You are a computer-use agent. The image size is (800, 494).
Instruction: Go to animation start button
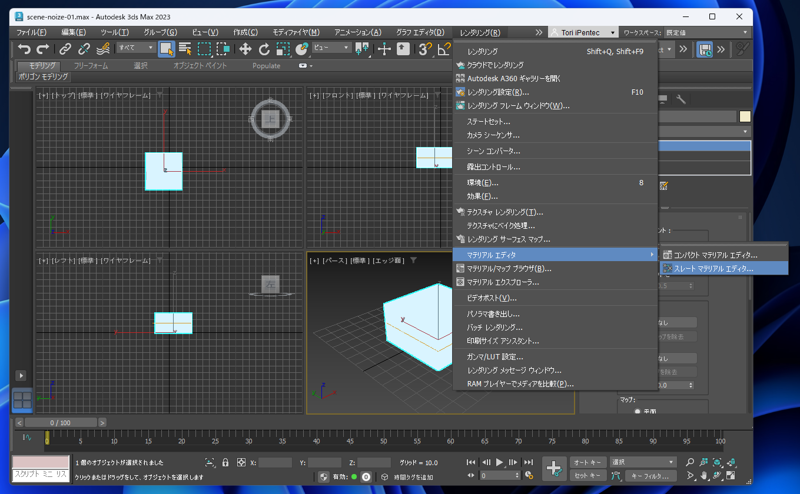point(471,462)
